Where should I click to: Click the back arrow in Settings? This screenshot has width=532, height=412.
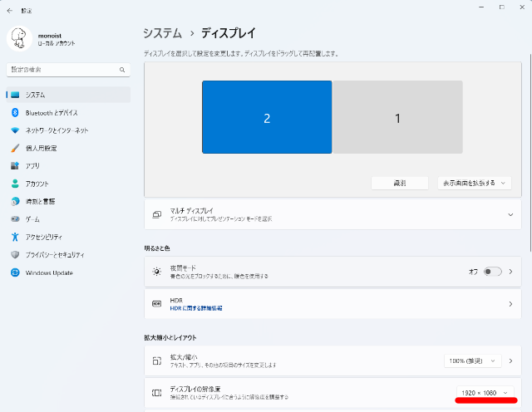9,11
